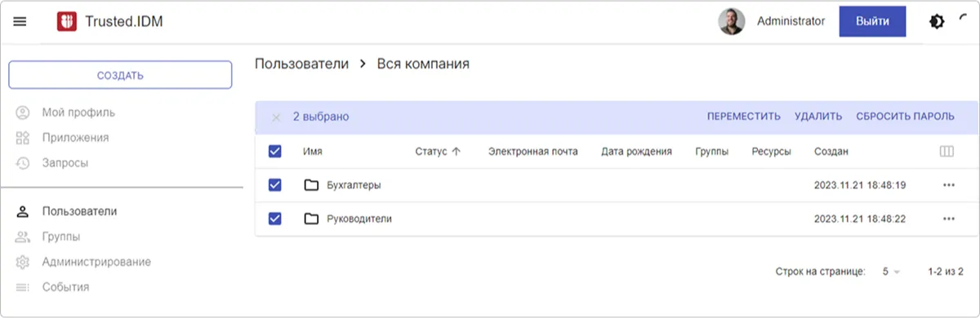Toggle the dark/light theme icon
The width and height of the screenshot is (980, 318).
[938, 22]
